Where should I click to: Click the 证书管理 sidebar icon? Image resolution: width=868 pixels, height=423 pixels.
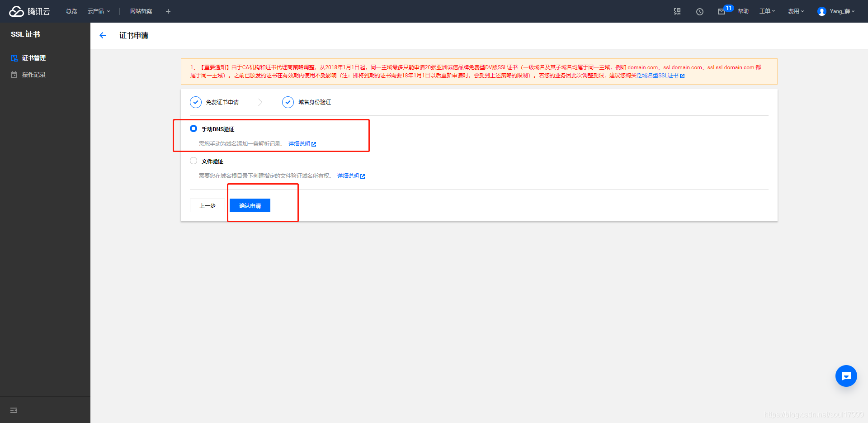[14, 58]
